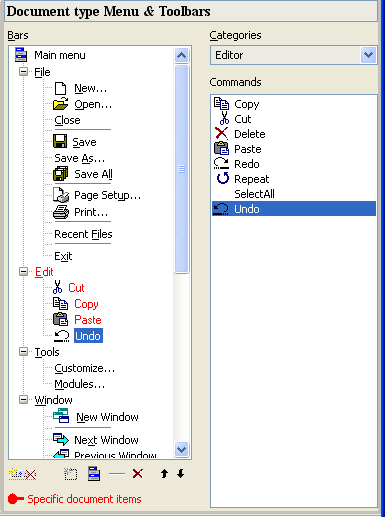
Task: Click the new bar with red X toolbar icon
Action: pos(22,474)
